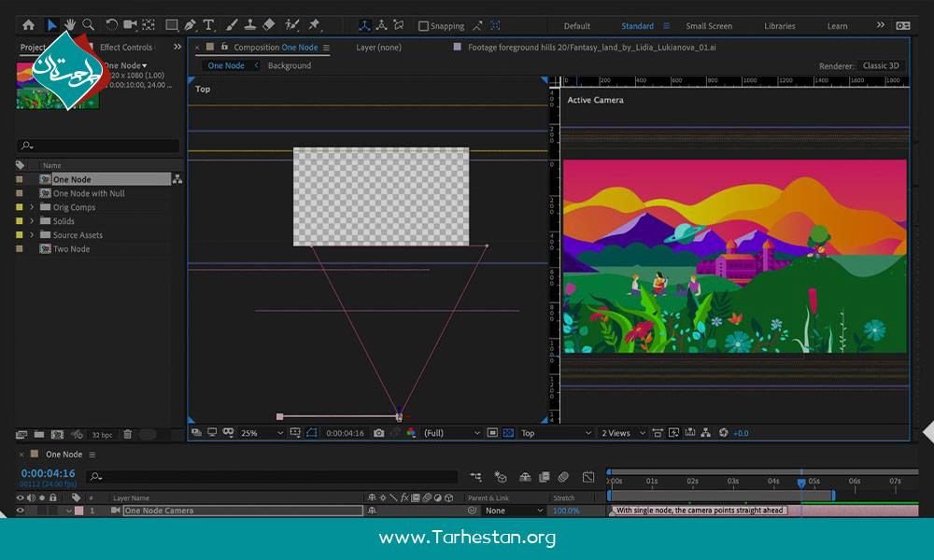This screenshot has height=560, width=934.
Task: Select the Two Node composition
Action: 72,249
